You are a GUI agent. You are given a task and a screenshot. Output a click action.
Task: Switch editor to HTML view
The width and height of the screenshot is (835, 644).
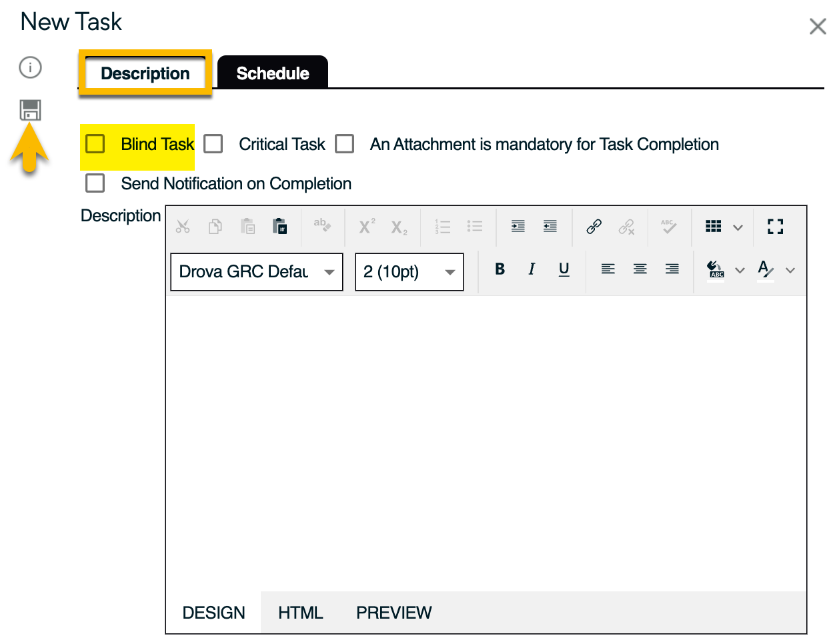click(x=300, y=613)
